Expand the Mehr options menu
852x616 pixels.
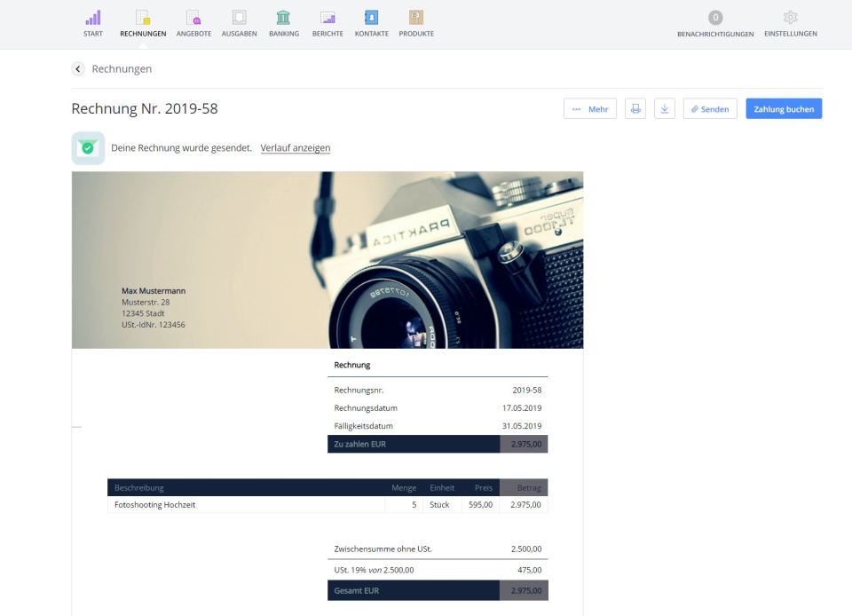tap(590, 108)
